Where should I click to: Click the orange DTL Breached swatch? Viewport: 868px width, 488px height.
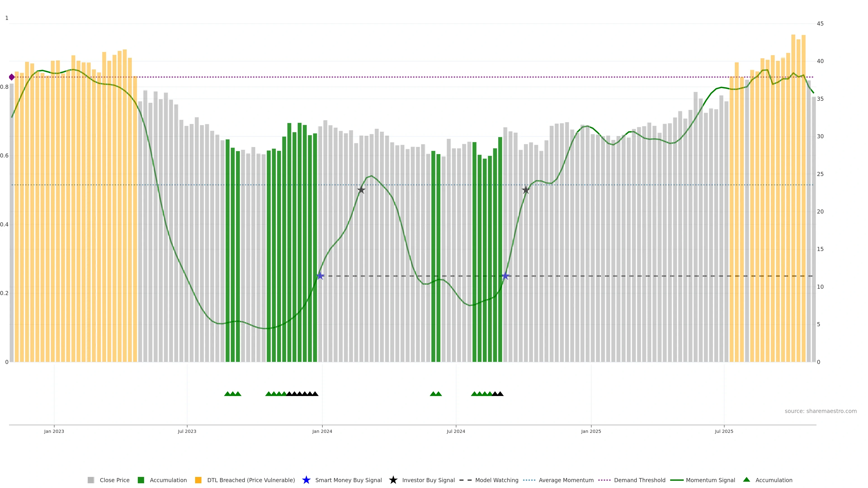[x=198, y=480]
